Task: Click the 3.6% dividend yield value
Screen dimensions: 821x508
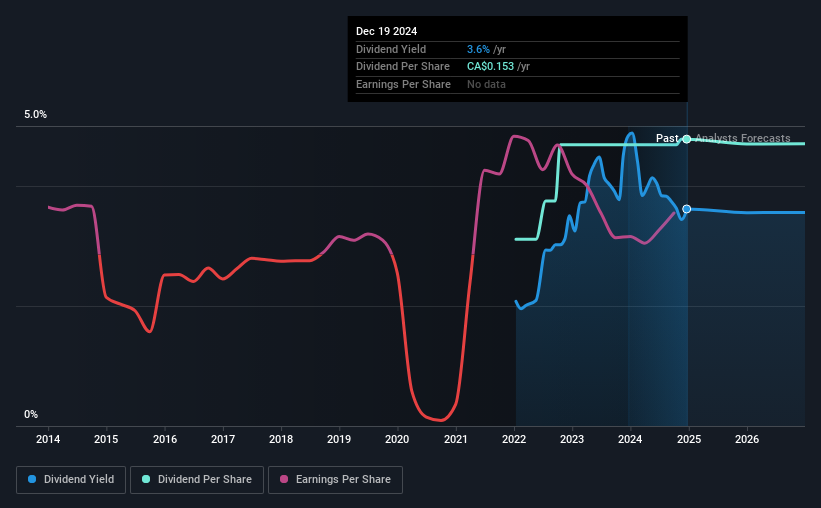Action: pos(479,49)
